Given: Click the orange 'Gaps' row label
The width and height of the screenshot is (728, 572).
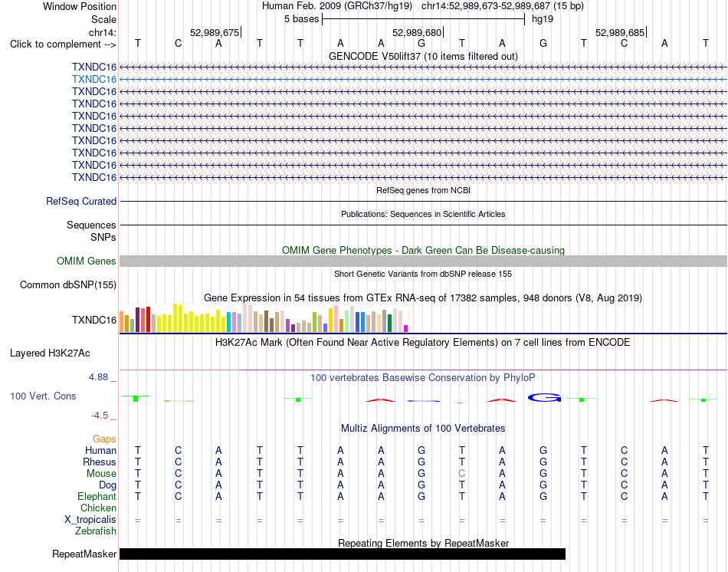Looking at the screenshot, I should [x=104, y=439].
